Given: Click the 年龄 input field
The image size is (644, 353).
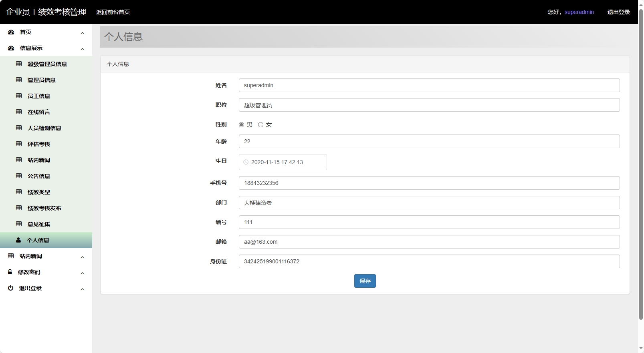Looking at the screenshot, I should point(429,141).
